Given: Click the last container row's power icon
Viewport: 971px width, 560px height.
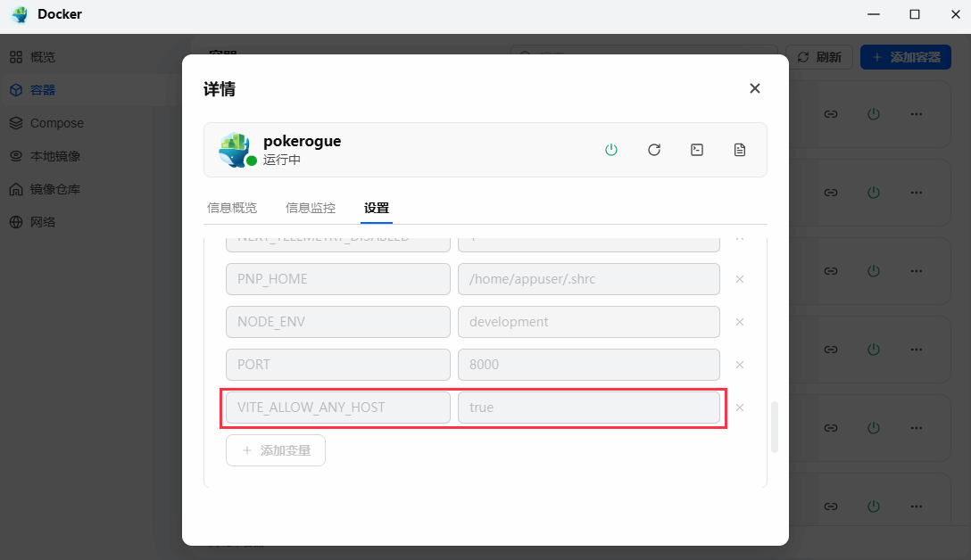Looking at the screenshot, I should pyautogui.click(x=874, y=506).
